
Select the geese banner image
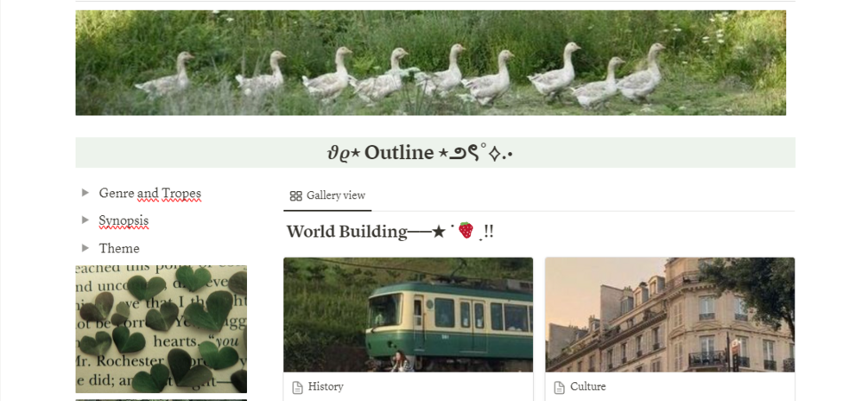point(431,62)
